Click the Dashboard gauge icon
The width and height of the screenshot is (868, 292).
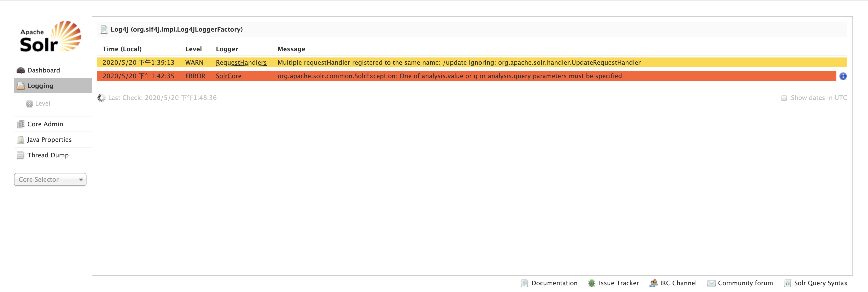tap(20, 70)
